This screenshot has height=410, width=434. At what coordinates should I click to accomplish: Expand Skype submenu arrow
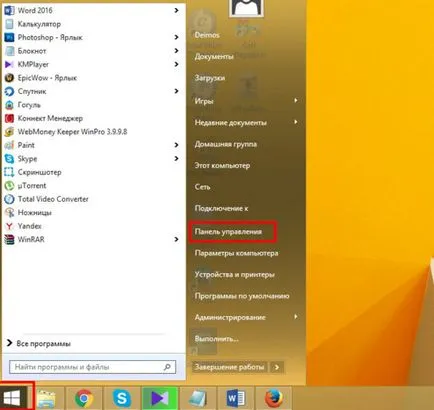click(x=176, y=158)
